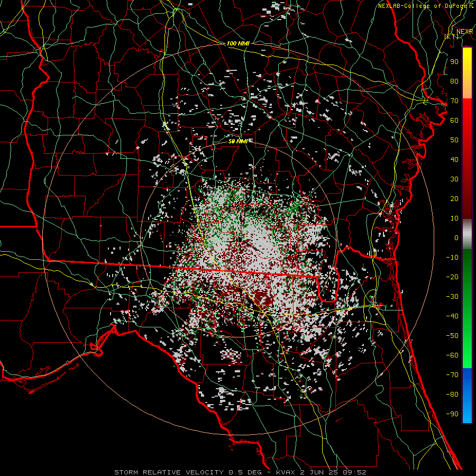The image size is (476, 476).
Task: Click the -30 value on velocity scale
Action: [x=452, y=297]
